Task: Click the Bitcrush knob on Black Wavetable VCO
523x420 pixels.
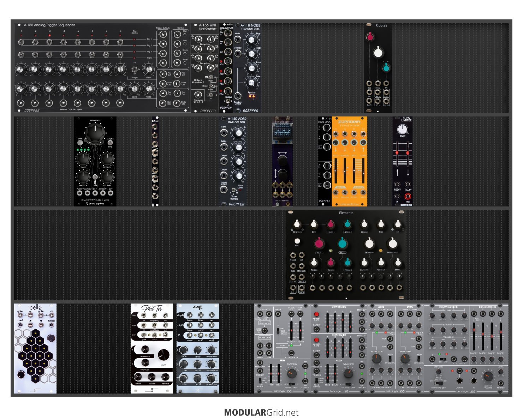Action: (x=107, y=159)
